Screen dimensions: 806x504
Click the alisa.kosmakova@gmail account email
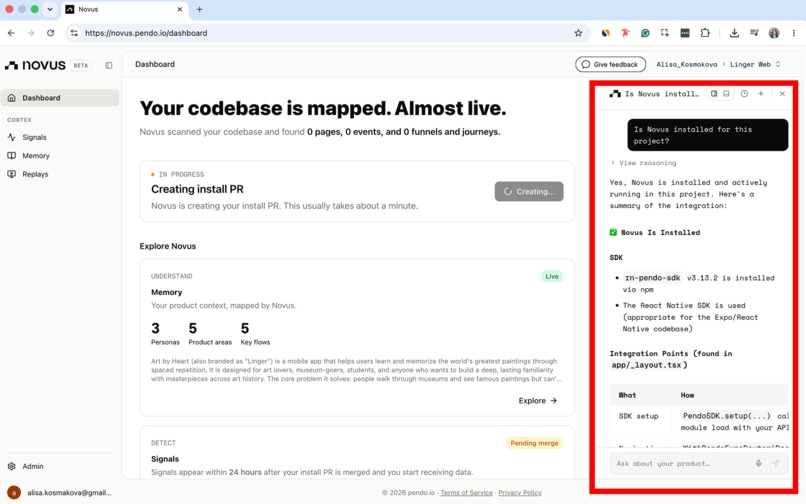[69, 493]
